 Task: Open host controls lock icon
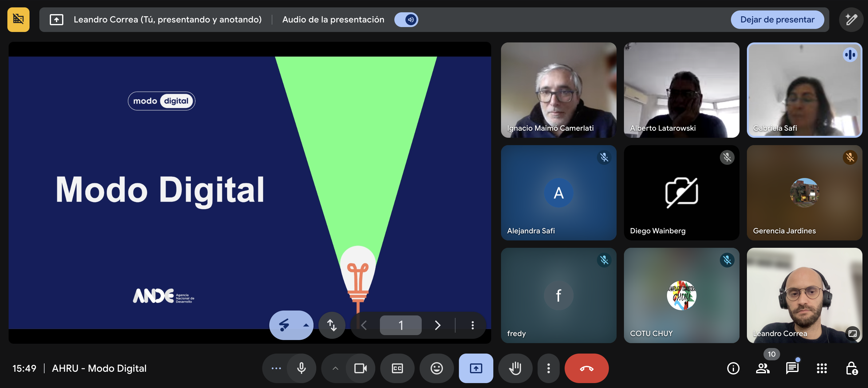[x=851, y=368]
